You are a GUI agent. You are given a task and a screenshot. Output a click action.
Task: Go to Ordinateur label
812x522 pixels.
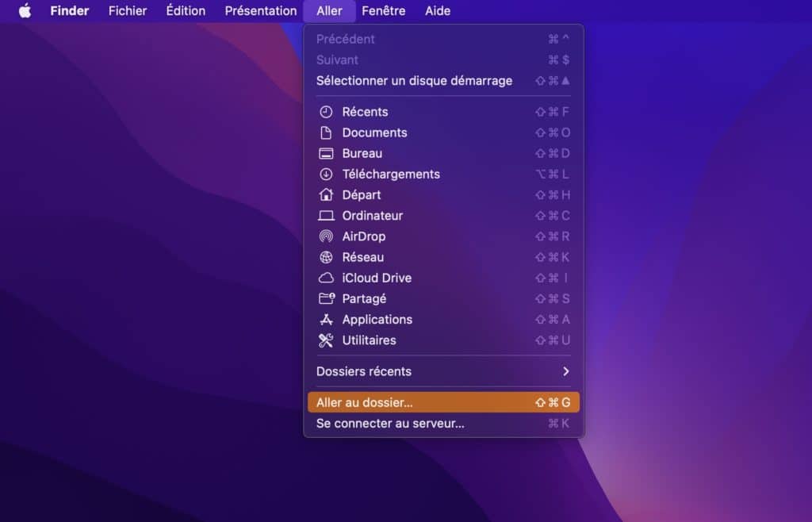pyautogui.click(x=373, y=216)
